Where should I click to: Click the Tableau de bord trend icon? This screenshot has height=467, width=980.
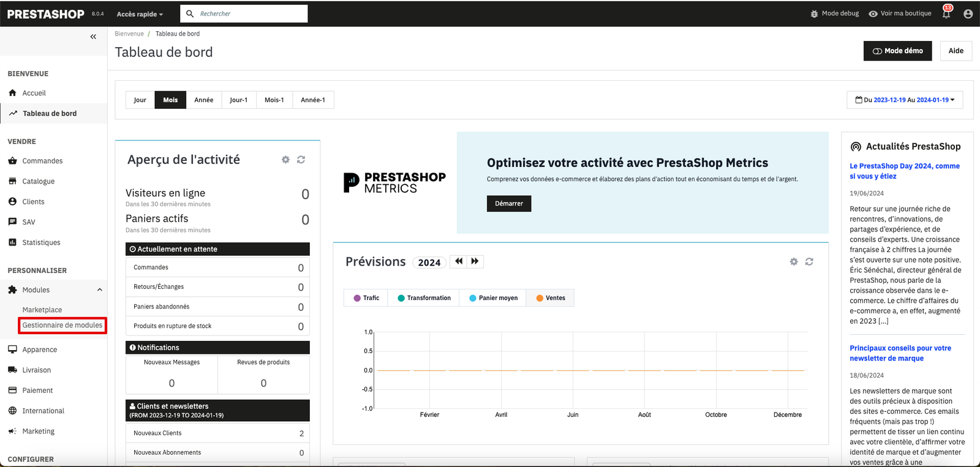(x=13, y=113)
